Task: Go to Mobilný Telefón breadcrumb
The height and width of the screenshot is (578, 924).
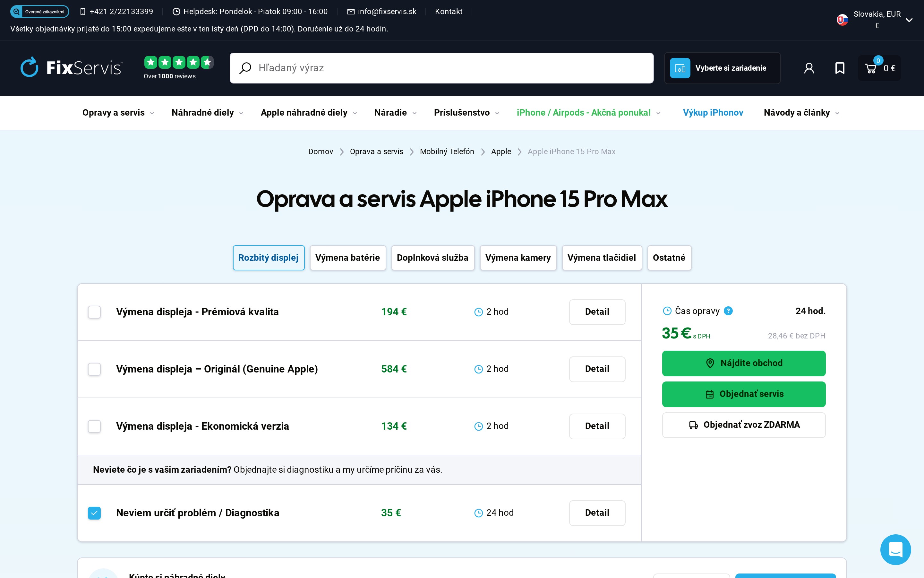Action: tap(447, 152)
